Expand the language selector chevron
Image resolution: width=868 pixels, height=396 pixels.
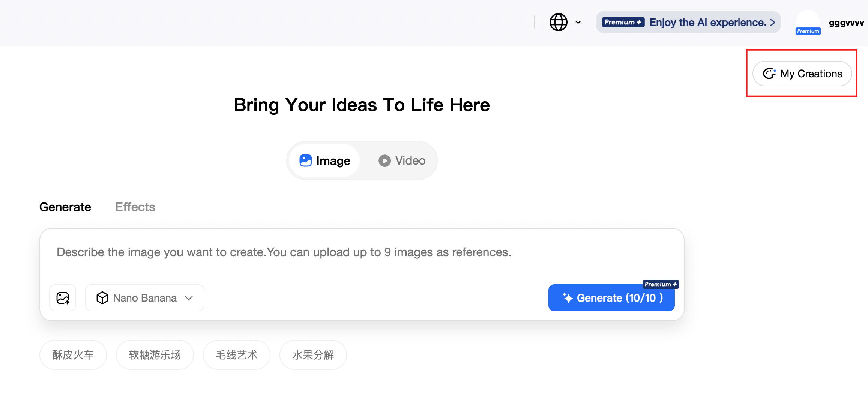578,22
